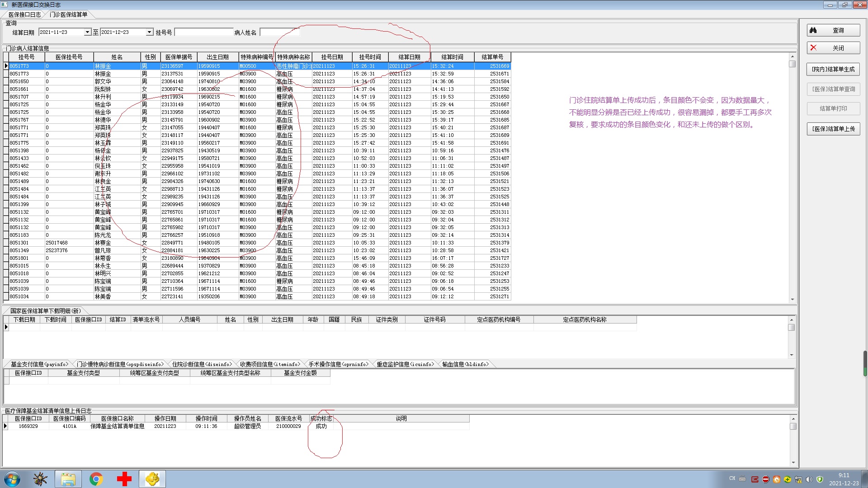Click the 病人姓名 text field
The height and width of the screenshot is (488, 868).
[279, 33]
